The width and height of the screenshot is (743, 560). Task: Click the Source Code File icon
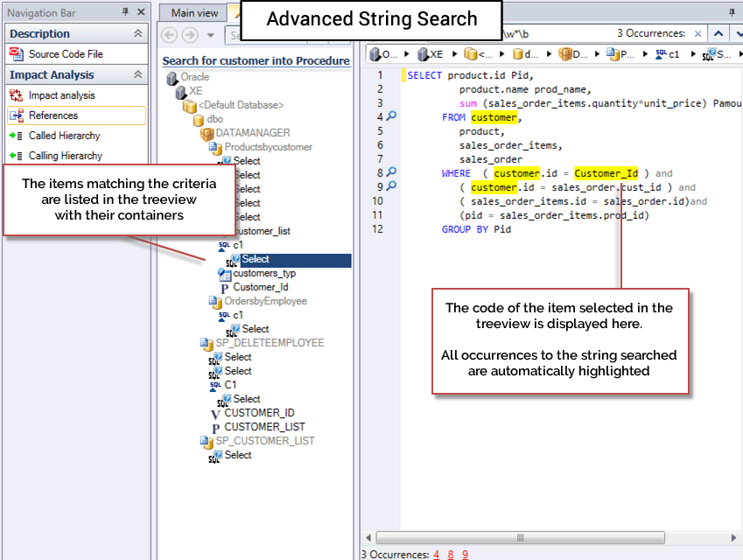pyautogui.click(x=18, y=54)
